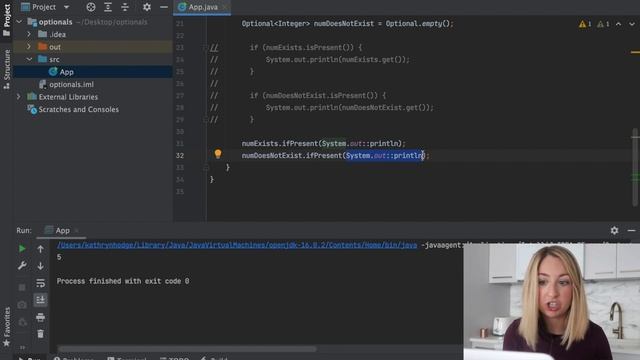Print console output with printer icon
The height and width of the screenshot is (360, 640).
(40, 317)
